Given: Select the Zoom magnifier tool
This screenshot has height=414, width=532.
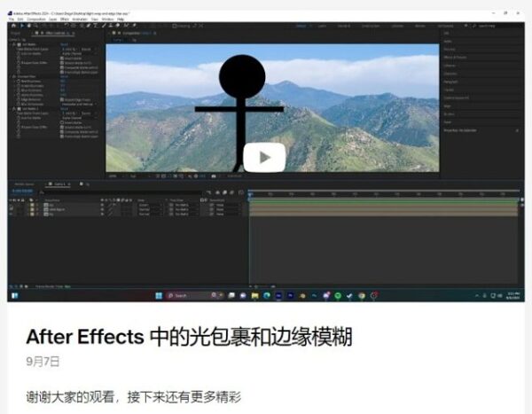Looking at the screenshot, I should [x=35, y=26].
